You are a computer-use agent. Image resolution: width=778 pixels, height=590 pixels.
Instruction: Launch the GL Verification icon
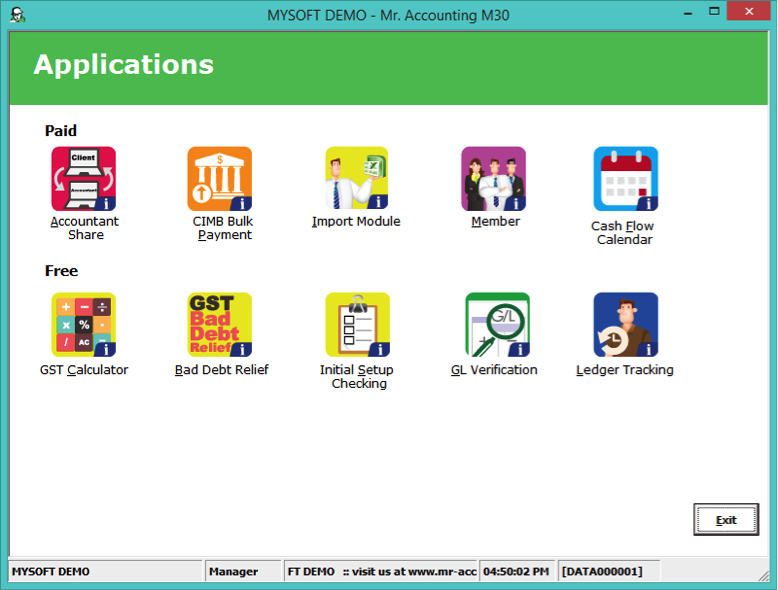point(497,325)
